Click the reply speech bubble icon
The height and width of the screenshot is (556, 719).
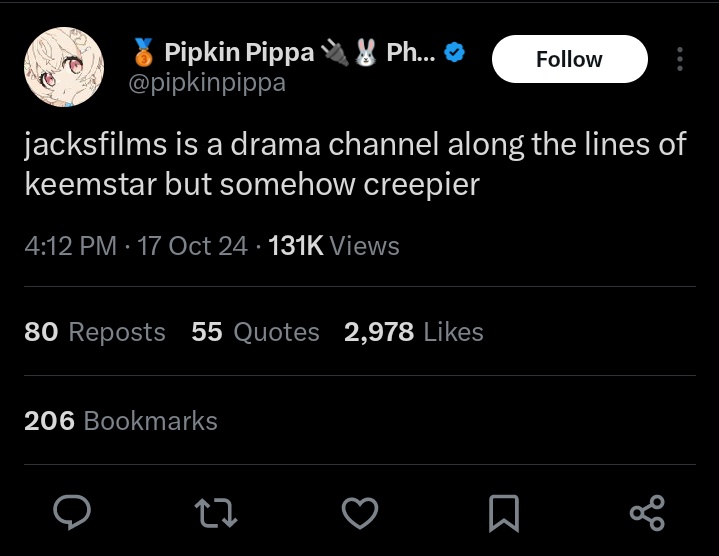click(x=72, y=512)
